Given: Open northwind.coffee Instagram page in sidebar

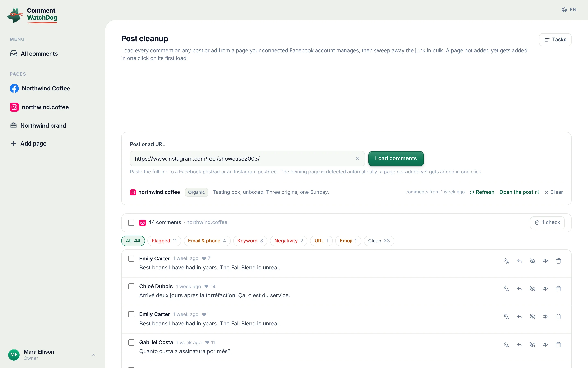Looking at the screenshot, I should [39, 107].
